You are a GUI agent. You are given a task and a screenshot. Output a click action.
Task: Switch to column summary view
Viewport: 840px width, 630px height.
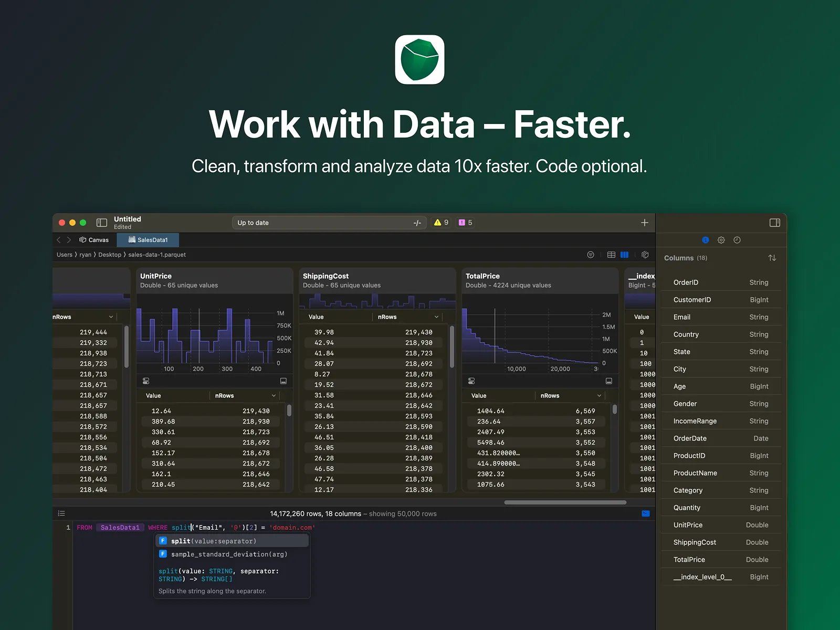coord(624,255)
